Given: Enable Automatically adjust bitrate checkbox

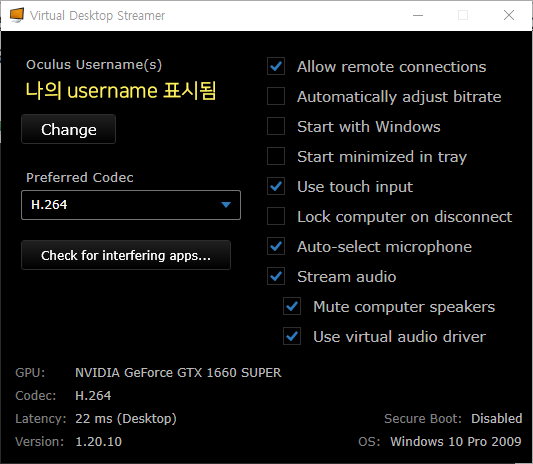Looking at the screenshot, I should (x=276, y=96).
